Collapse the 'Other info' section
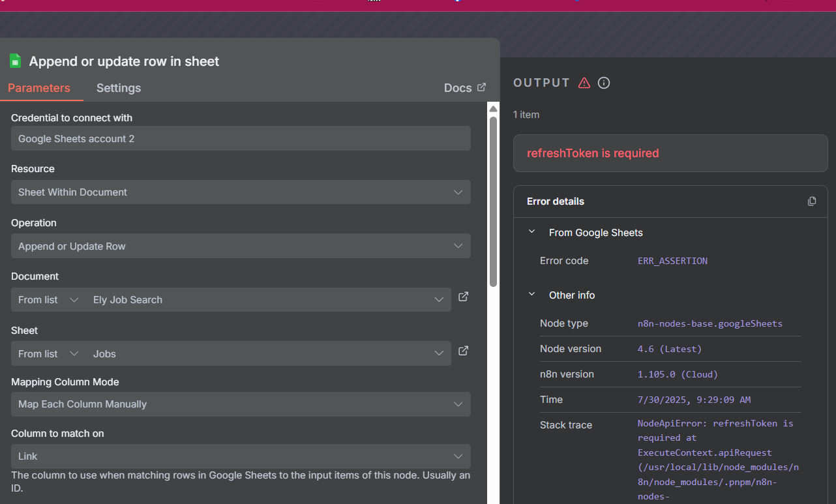 (532, 295)
